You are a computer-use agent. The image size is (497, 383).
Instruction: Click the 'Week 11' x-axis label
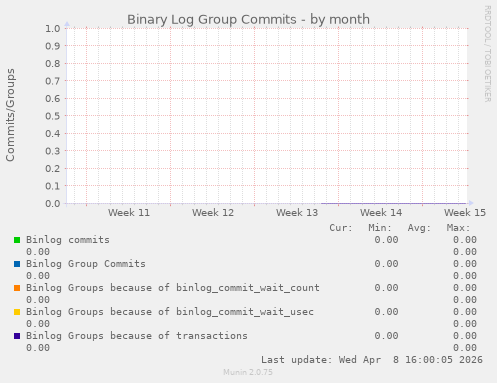[x=129, y=213]
